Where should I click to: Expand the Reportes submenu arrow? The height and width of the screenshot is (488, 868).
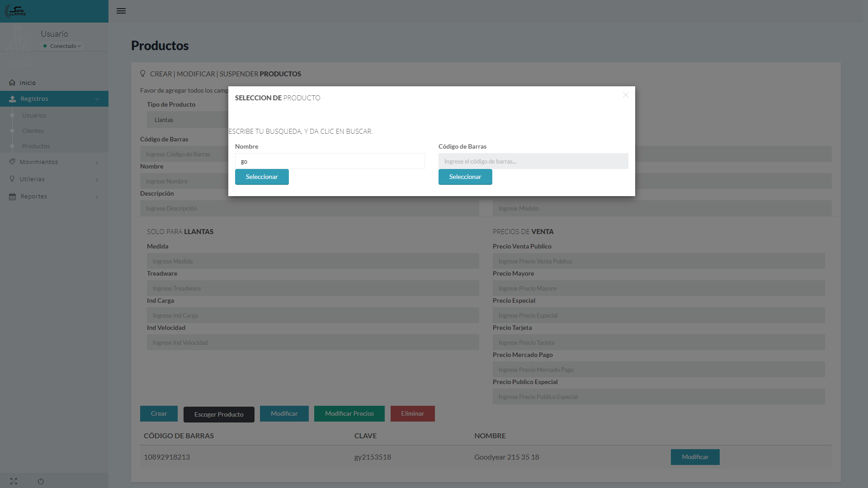tap(97, 197)
